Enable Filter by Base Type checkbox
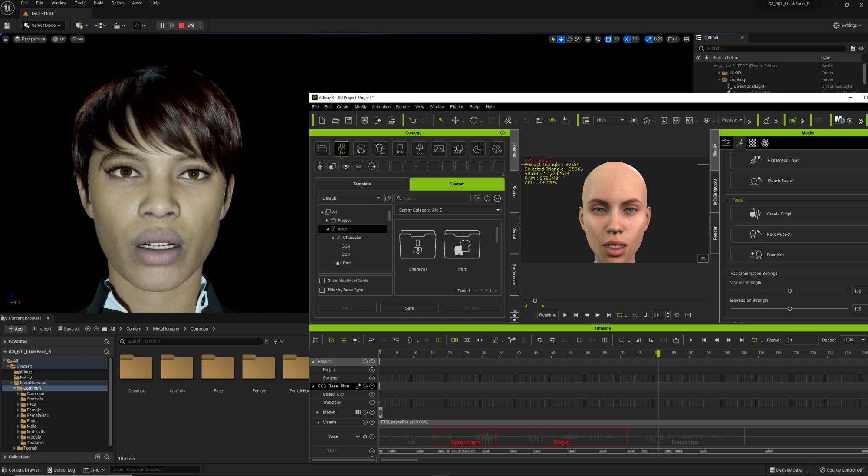 (x=322, y=290)
